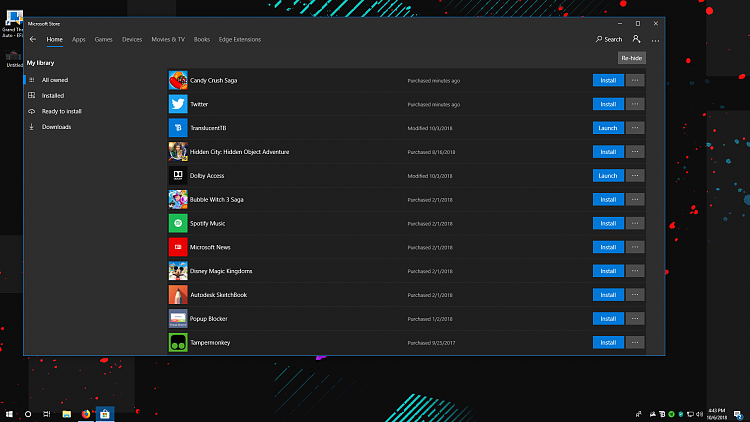Show Ready to install items
The height and width of the screenshot is (422, 750).
point(61,111)
